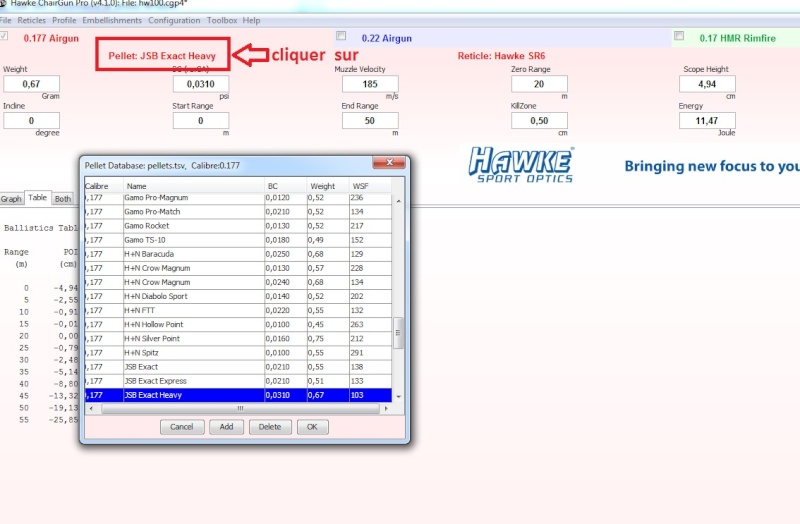Open the Configuration menu
The width and height of the screenshot is (800, 524).
click(174, 20)
